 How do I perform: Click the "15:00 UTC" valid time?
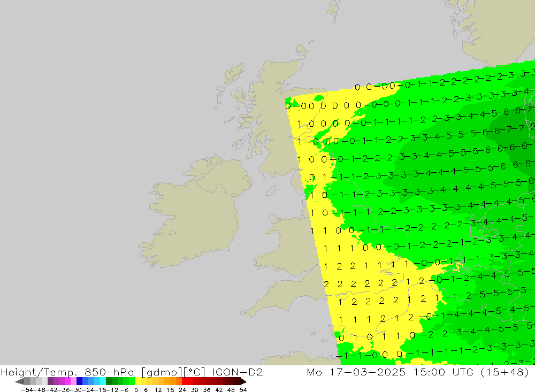[444, 372]
